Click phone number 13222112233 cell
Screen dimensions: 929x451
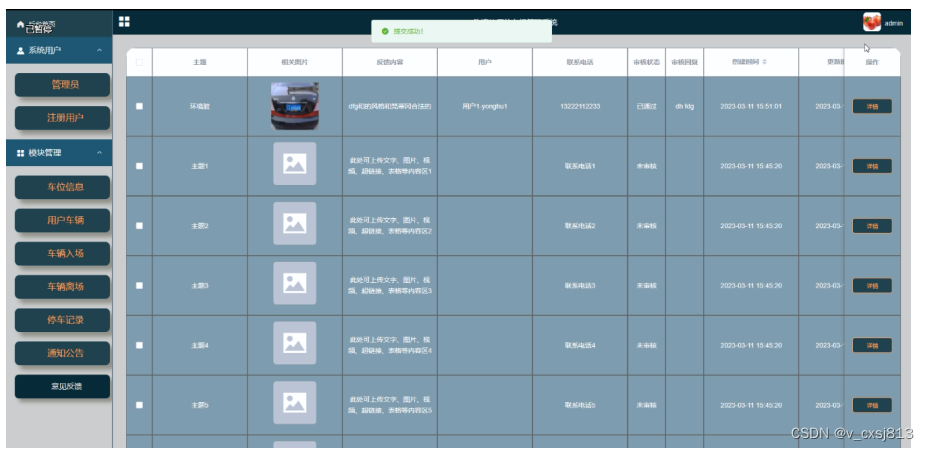(580, 107)
